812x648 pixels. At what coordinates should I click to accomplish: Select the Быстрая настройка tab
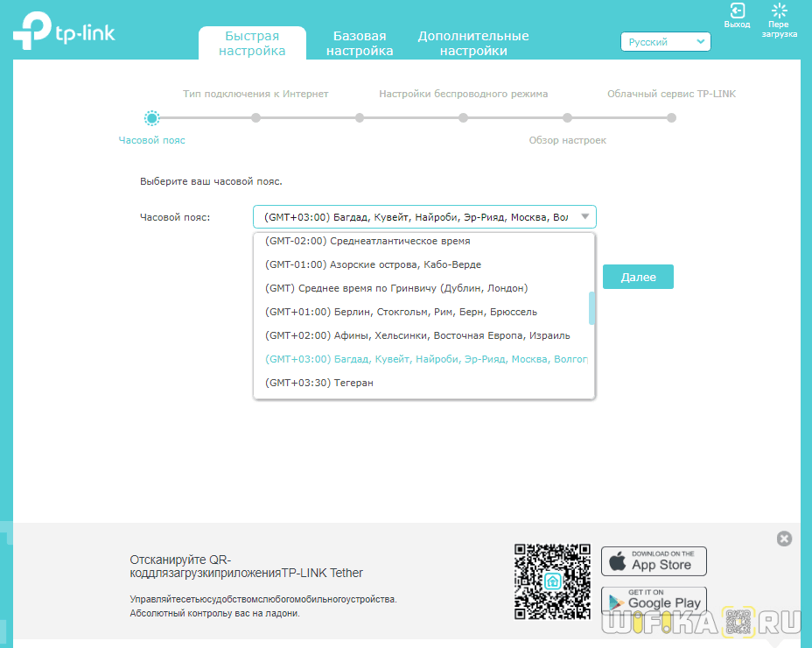(252, 44)
